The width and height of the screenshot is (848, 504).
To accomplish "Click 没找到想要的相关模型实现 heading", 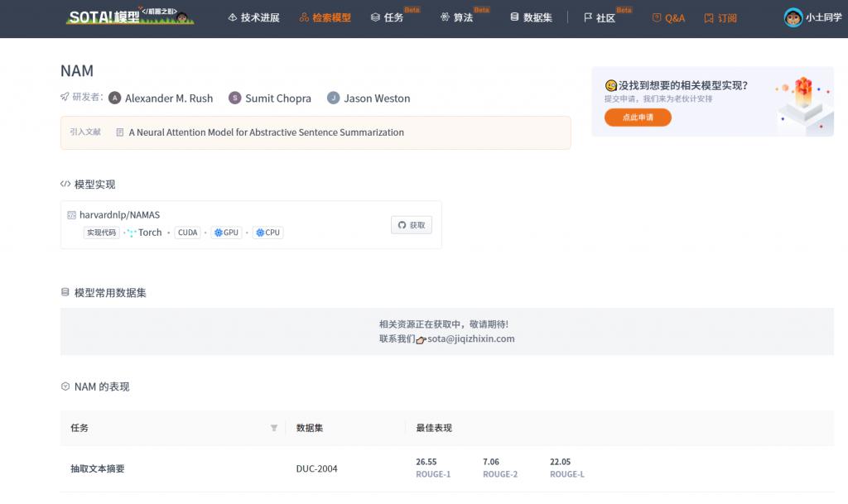I will (683, 85).
